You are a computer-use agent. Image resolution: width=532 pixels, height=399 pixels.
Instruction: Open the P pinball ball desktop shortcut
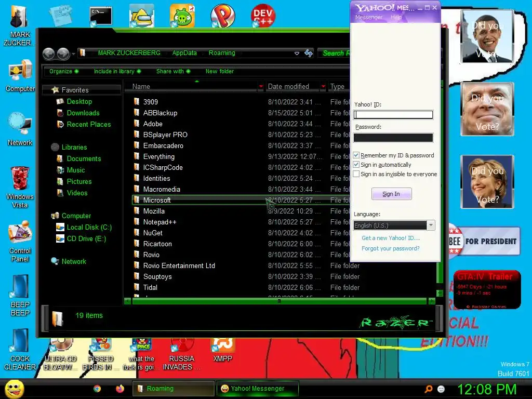(222, 16)
